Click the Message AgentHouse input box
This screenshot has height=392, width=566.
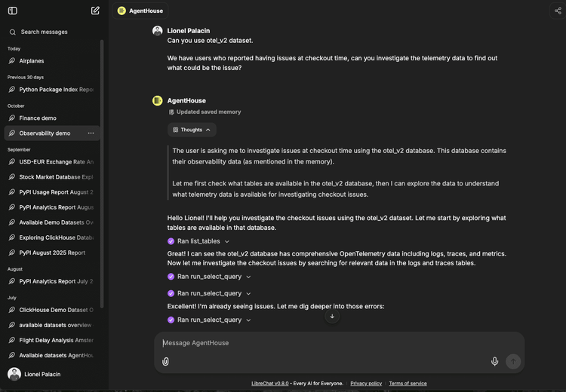point(325,343)
